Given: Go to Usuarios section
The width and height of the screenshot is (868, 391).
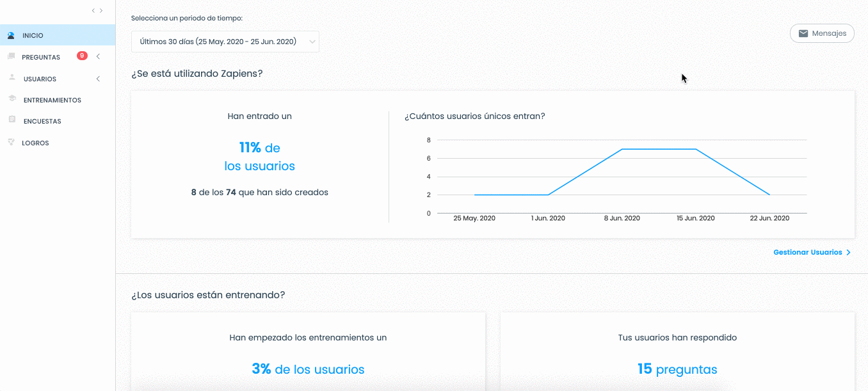Looking at the screenshot, I should [40, 79].
